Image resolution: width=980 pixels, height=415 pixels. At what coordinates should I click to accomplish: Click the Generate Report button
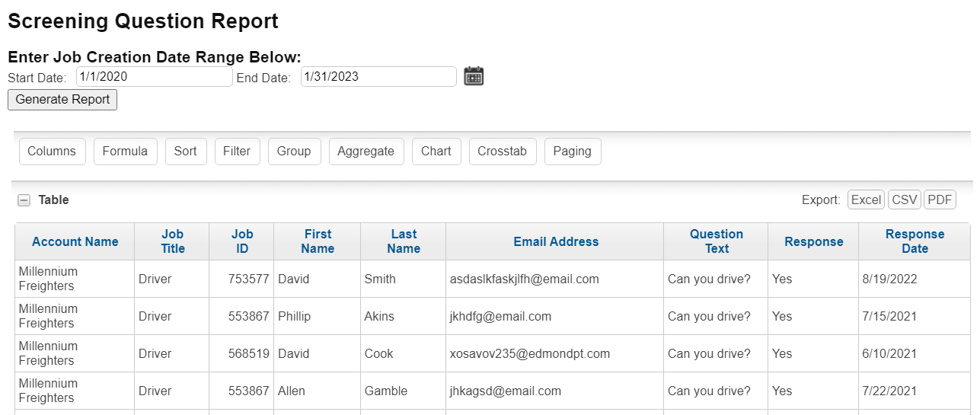62,100
